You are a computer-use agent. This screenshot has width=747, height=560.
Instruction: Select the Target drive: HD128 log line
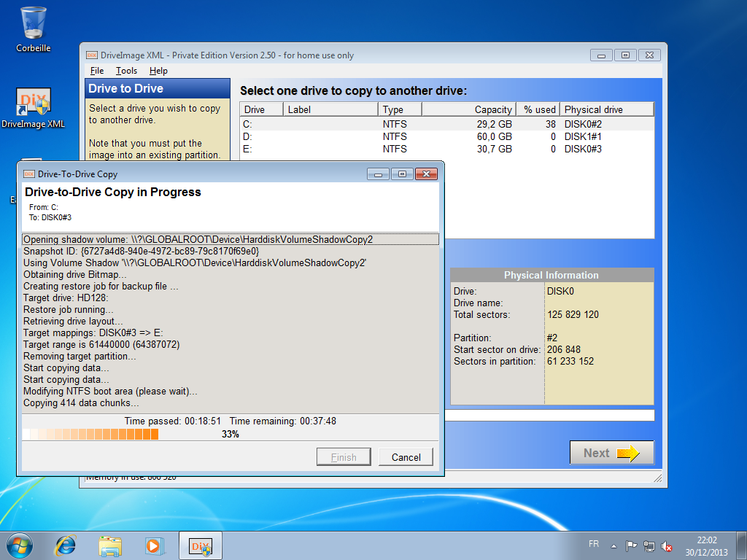coord(230,297)
